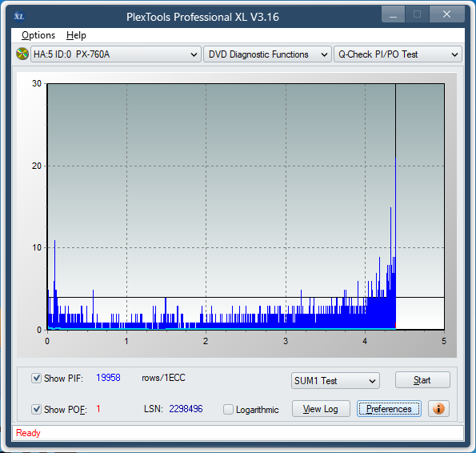476x453 pixels.
Task: Click the View Log button
Action: pyautogui.click(x=321, y=409)
